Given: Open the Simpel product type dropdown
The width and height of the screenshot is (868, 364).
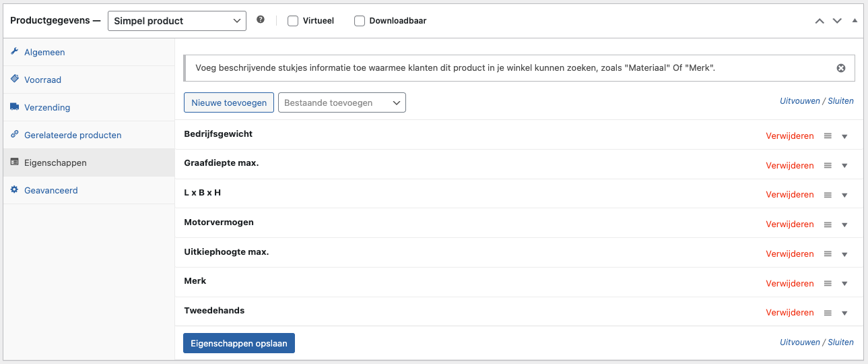Looking at the screenshot, I should tap(176, 21).
